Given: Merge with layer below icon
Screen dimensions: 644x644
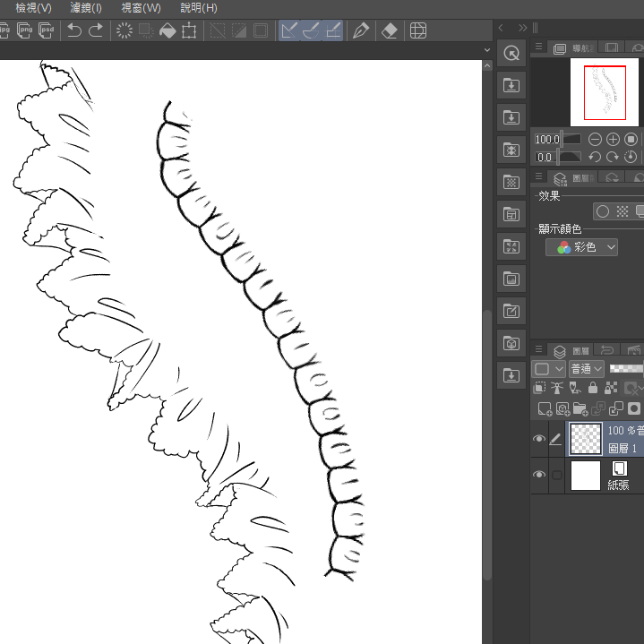Looking at the screenshot, I should point(616,408).
